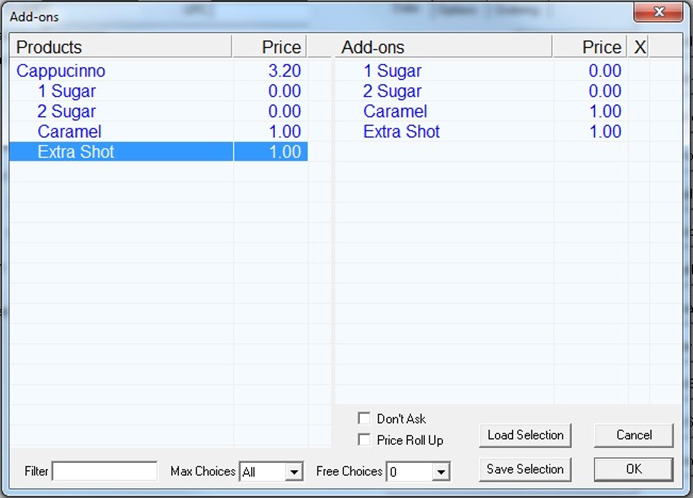Select 1 Sugar under Cappucinno product
The image size is (693, 498).
(66, 91)
